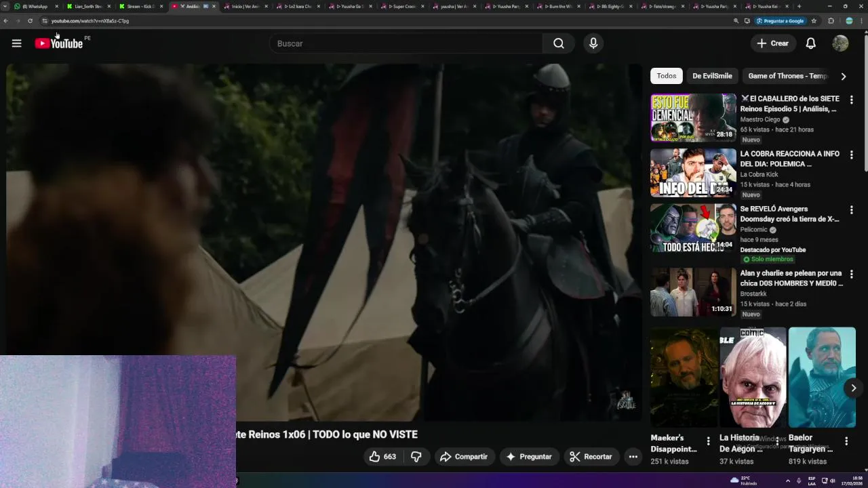This screenshot has height=488, width=868.
Task: Show more filter chips with right arrow
Action: 843,76
